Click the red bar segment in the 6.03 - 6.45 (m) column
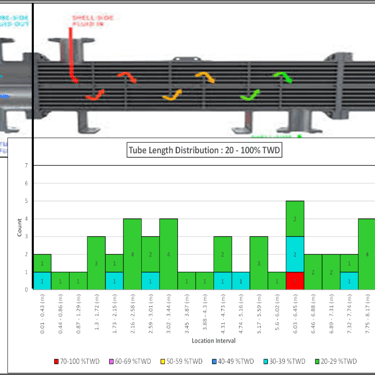 295,281
